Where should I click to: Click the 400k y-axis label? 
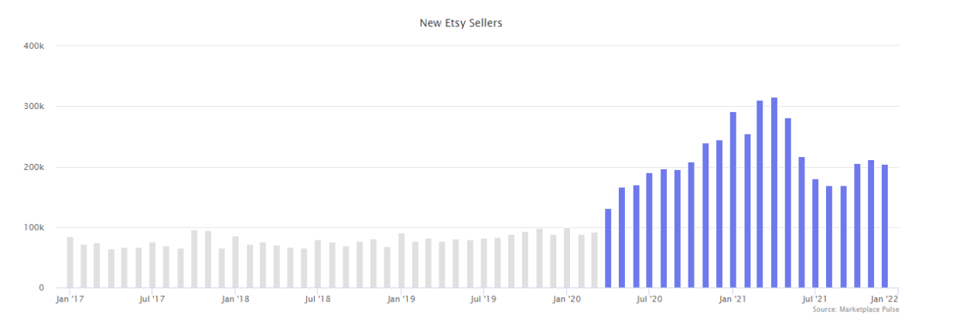[x=34, y=46]
